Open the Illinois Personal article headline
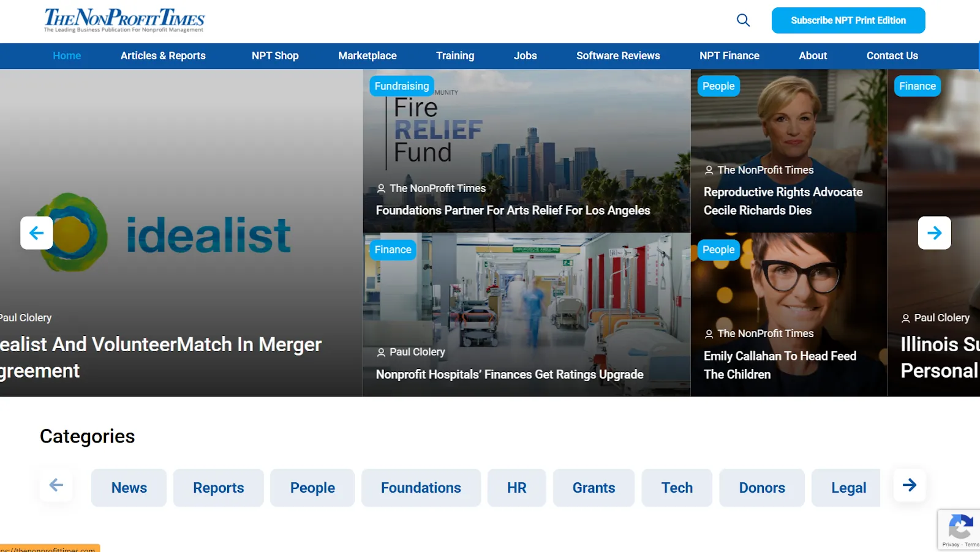The height and width of the screenshot is (552, 980). [x=940, y=357]
